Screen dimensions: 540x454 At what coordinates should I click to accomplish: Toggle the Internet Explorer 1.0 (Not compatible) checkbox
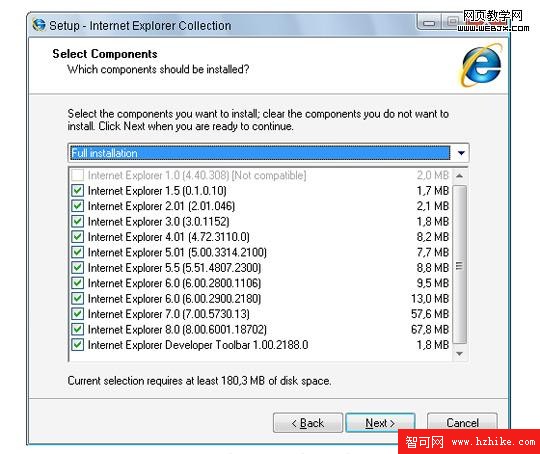pos(77,175)
